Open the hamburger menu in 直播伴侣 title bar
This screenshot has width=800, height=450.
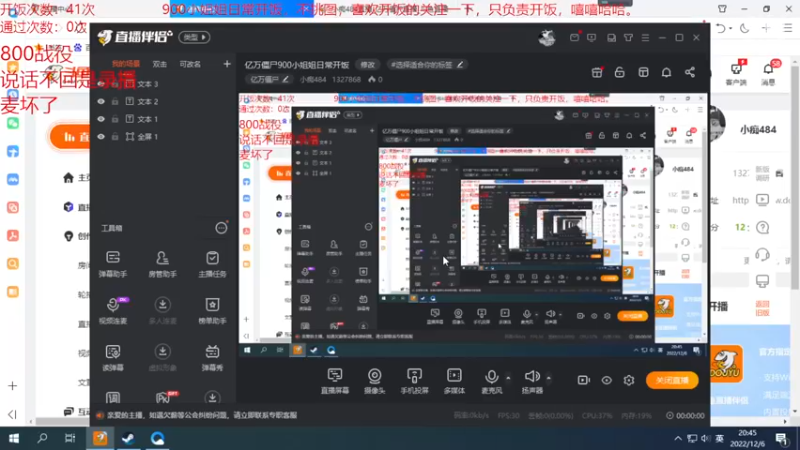point(645,38)
